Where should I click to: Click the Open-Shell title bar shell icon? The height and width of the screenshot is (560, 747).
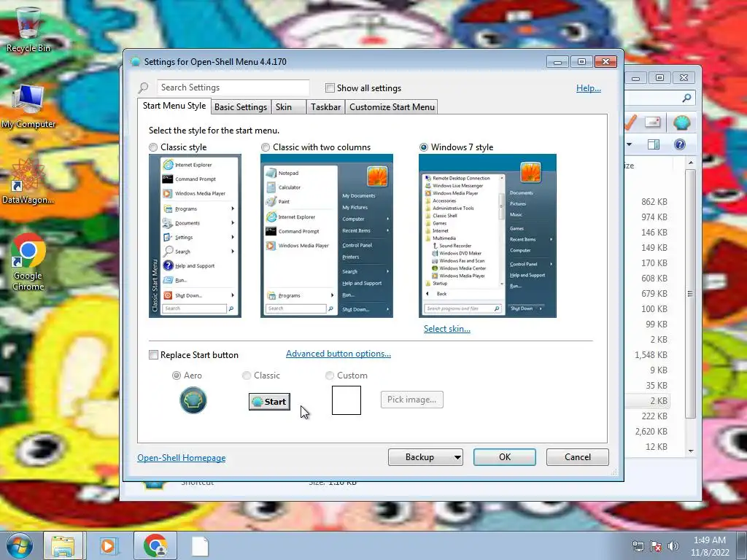pyautogui.click(x=135, y=61)
